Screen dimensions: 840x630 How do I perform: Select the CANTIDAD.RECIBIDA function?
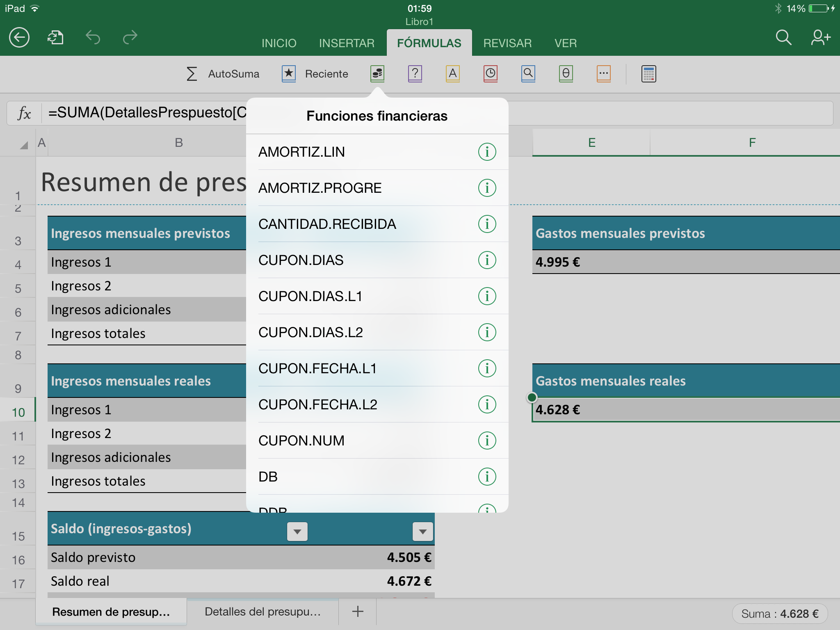coord(327,224)
